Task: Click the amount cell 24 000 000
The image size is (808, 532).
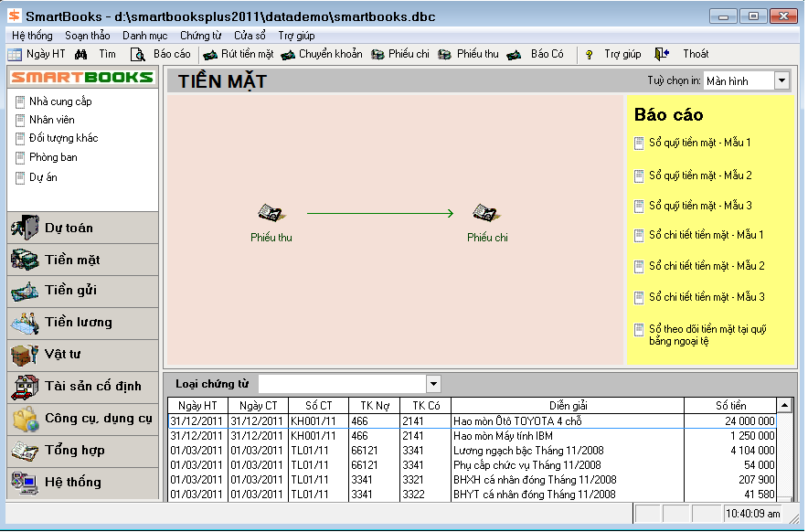Action: (x=730, y=421)
